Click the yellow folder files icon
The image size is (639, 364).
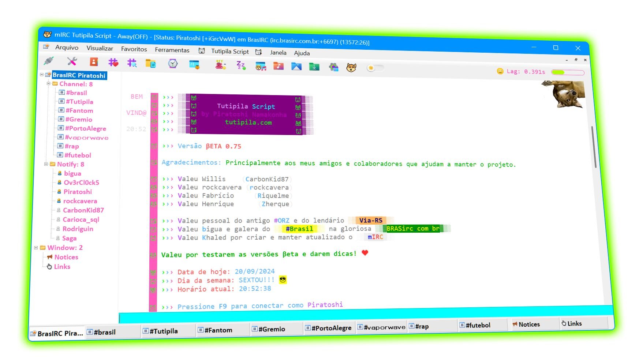click(150, 63)
